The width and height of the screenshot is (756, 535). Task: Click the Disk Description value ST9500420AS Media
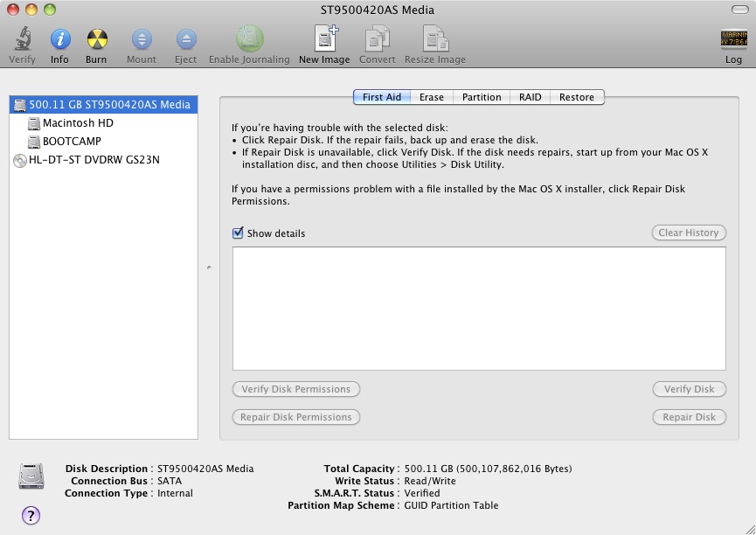click(205, 469)
